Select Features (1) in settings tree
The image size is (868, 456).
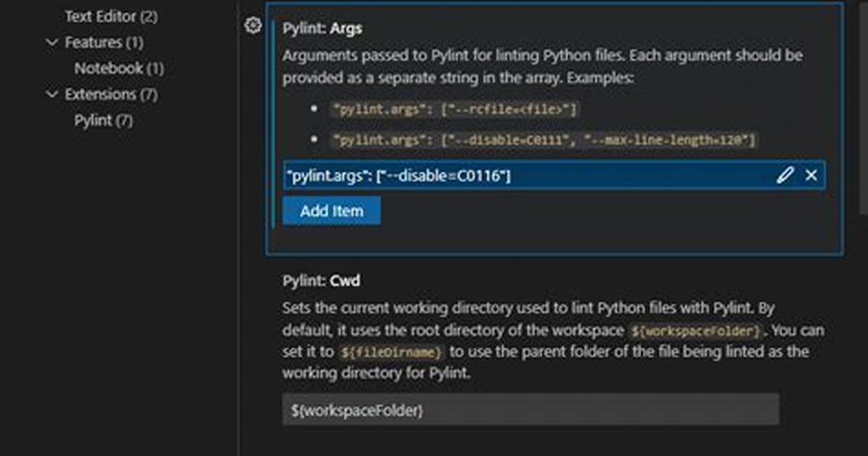(x=104, y=43)
